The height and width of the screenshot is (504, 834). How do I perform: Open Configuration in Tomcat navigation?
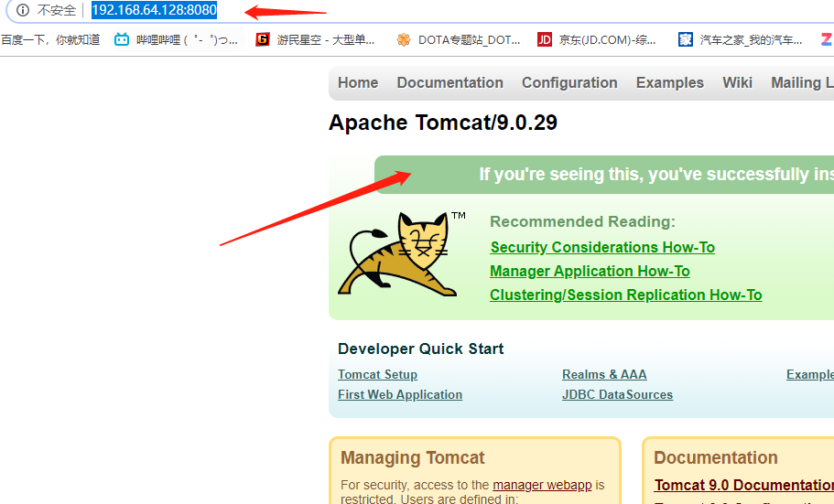click(x=569, y=83)
